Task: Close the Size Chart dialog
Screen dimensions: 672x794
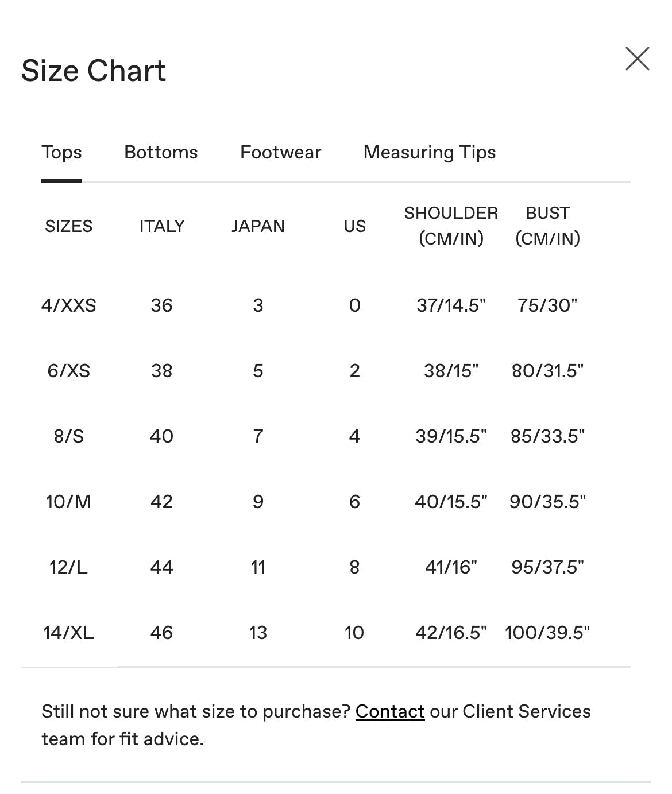Action: pos(637,59)
